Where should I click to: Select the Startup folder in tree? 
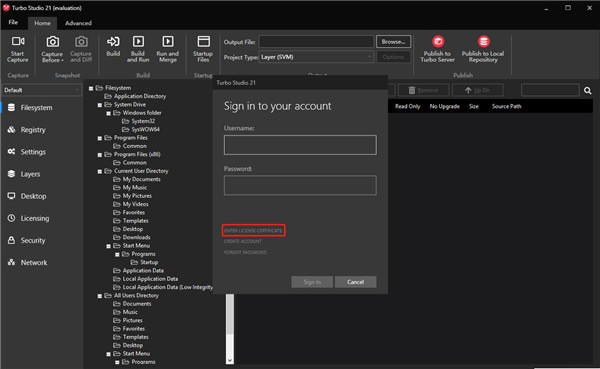point(149,263)
